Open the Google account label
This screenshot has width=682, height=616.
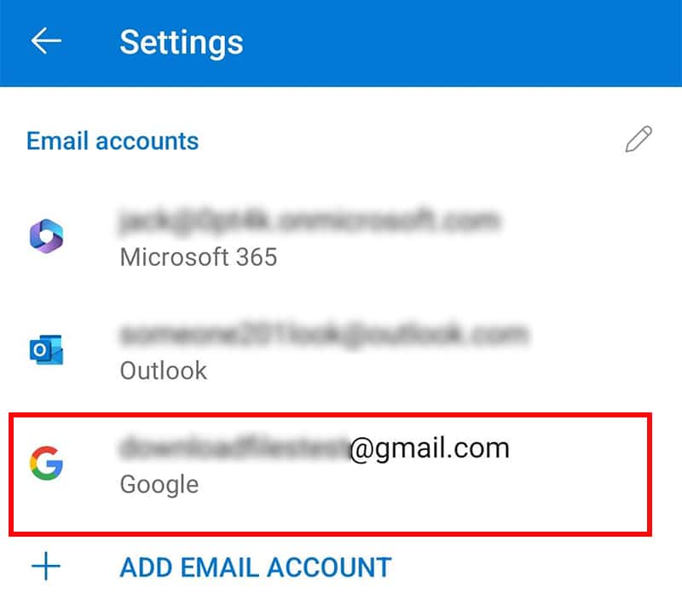pyautogui.click(x=159, y=485)
